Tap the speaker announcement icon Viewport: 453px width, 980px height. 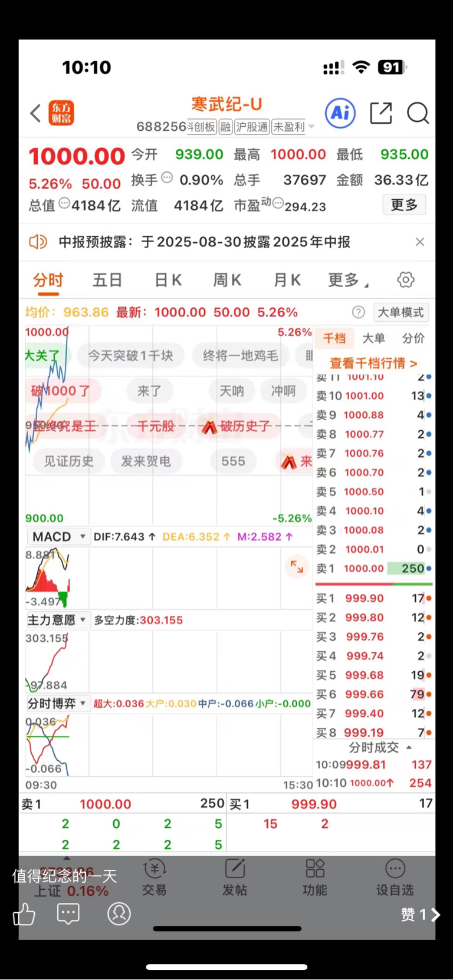click(38, 242)
